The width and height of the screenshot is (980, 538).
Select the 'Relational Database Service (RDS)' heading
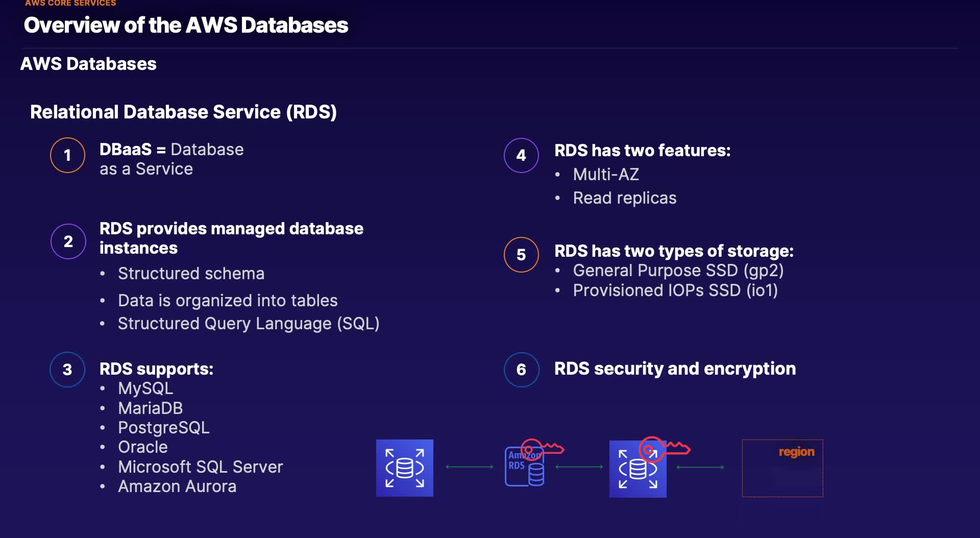(183, 112)
